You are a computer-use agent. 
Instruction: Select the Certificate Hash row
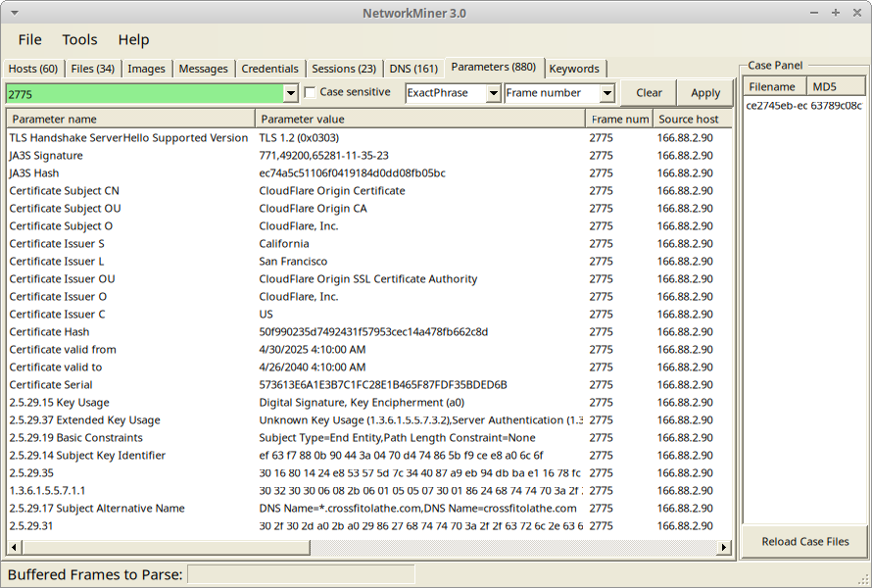[x=369, y=332]
